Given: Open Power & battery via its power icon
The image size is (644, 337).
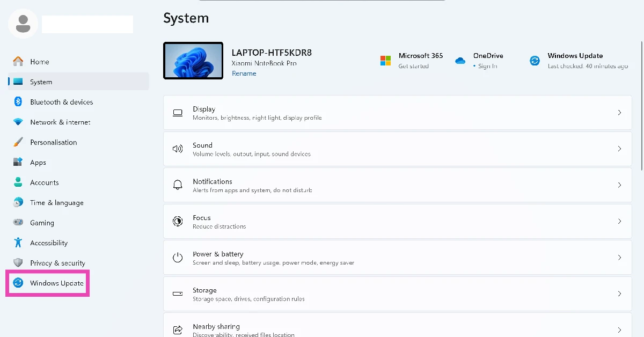Looking at the screenshot, I should (x=177, y=258).
